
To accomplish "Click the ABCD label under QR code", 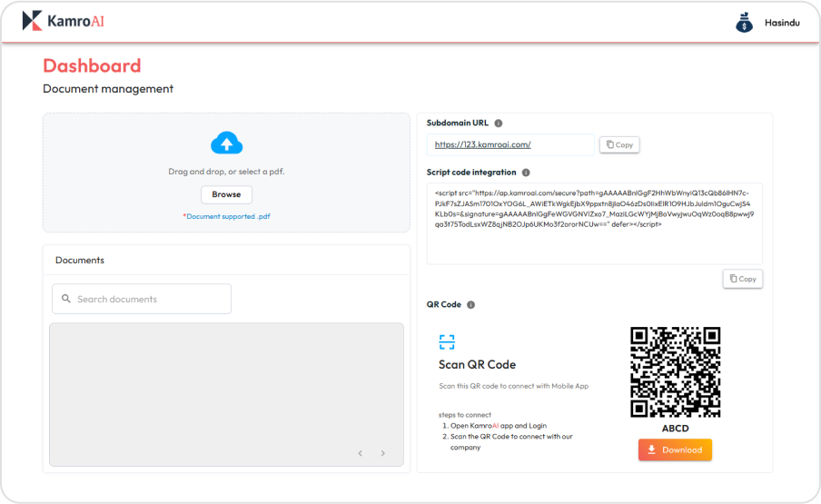I will coord(675,428).
